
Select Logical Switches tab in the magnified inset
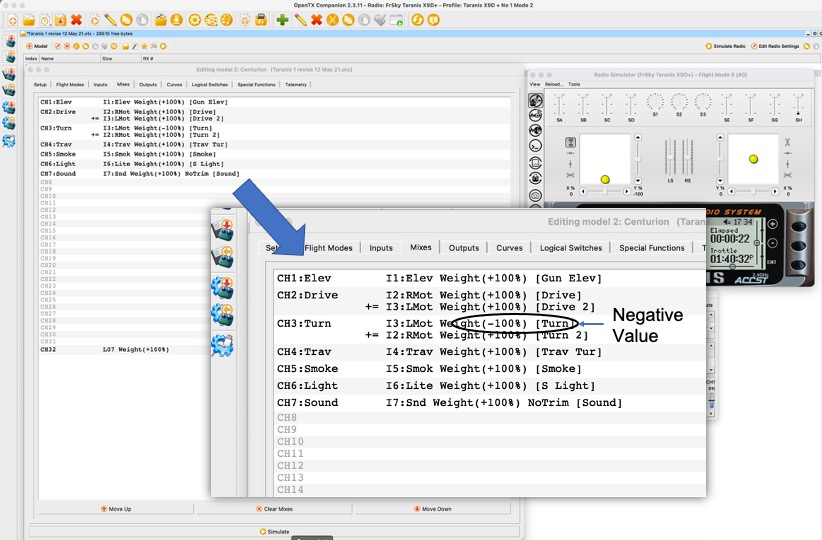pyautogui.click(x=571, y=248)
